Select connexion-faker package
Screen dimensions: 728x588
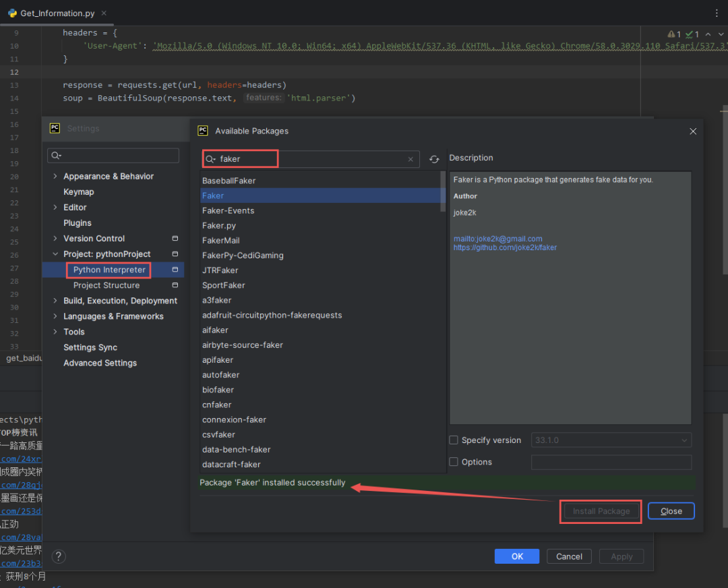coord(321,419)
